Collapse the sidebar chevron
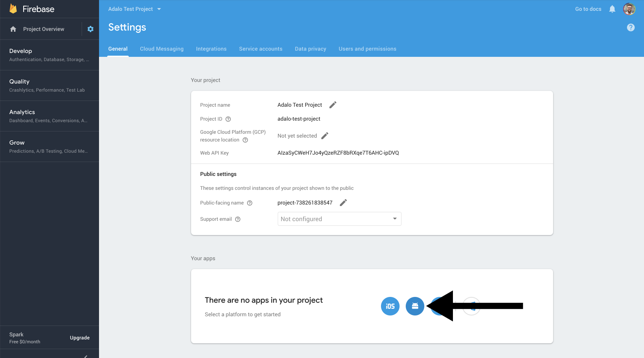The height and width of the screenshot is (358, 644). pyautogui.click(x=85, y=356)
